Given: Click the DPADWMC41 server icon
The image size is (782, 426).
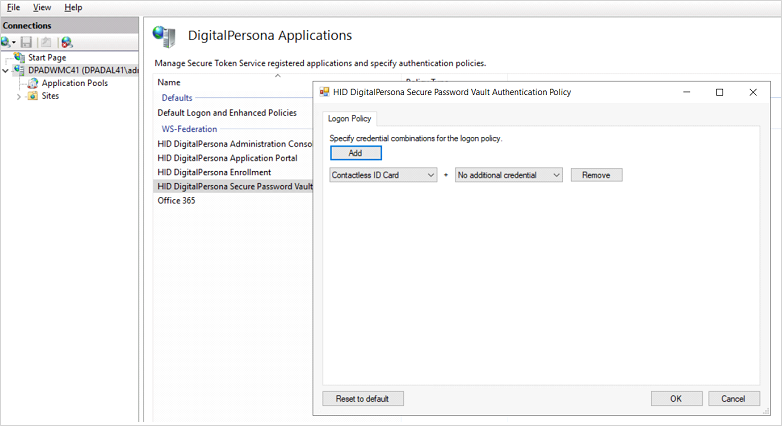Looking at the screenshot, I should point(19,70).
